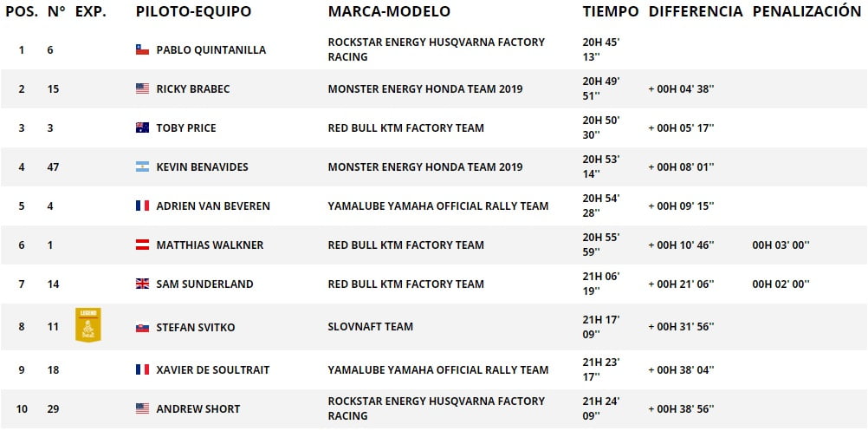Click the PILOTO-EQUIPO column header

193,11
